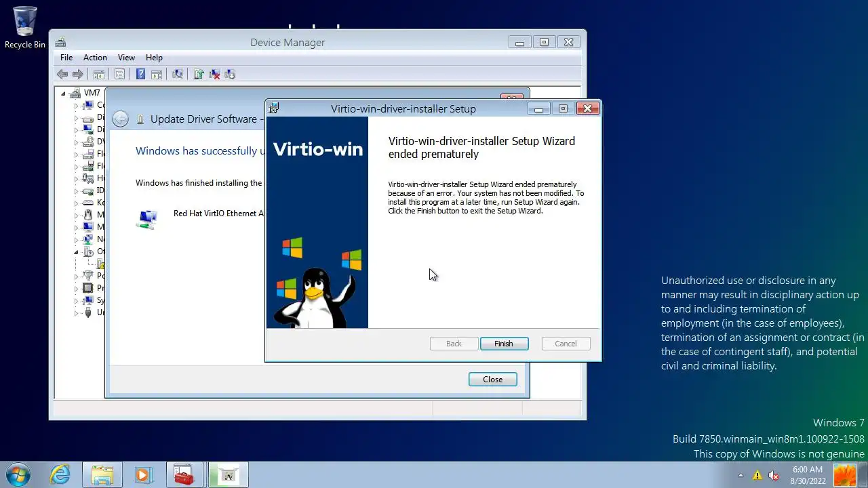Click the Action Center warning tray icon
Image resolution: width=868 pixels, height=488 pixels.
coord(757,475)
